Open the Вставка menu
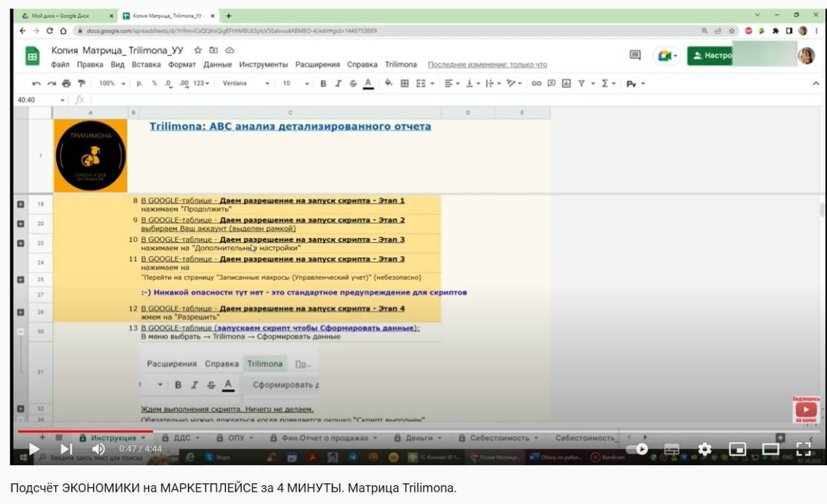Image resolution: width=827 pixels, height=504 pixels. click(146, 65)
